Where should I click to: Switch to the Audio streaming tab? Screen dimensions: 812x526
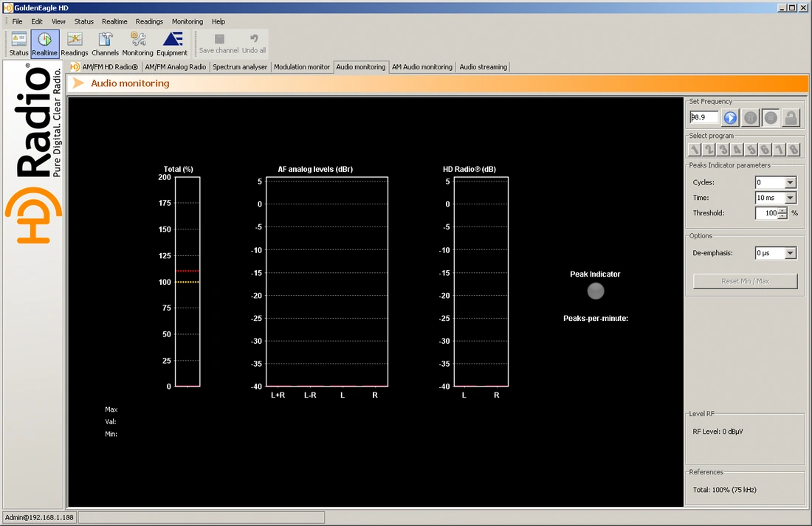[x=483, y=67]
